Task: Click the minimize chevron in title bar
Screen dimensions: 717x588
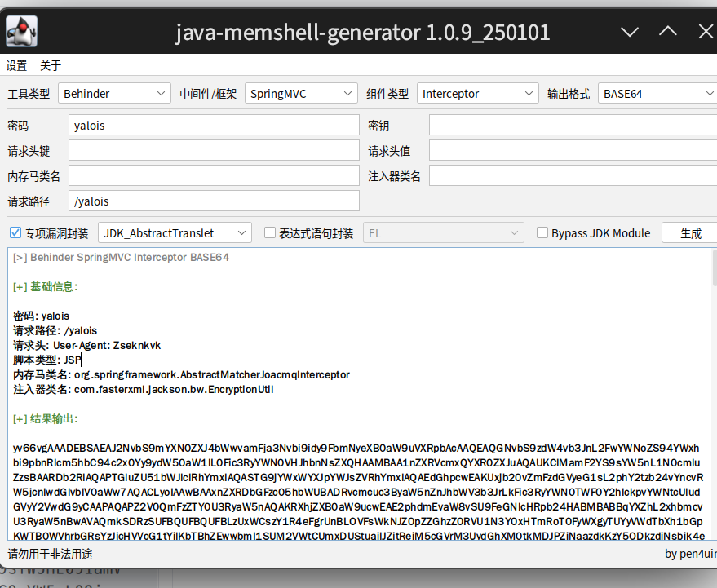Action: coord(630,32)
